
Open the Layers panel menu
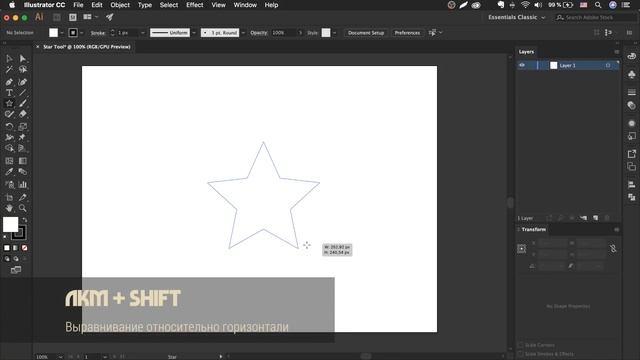pos(616,52)
